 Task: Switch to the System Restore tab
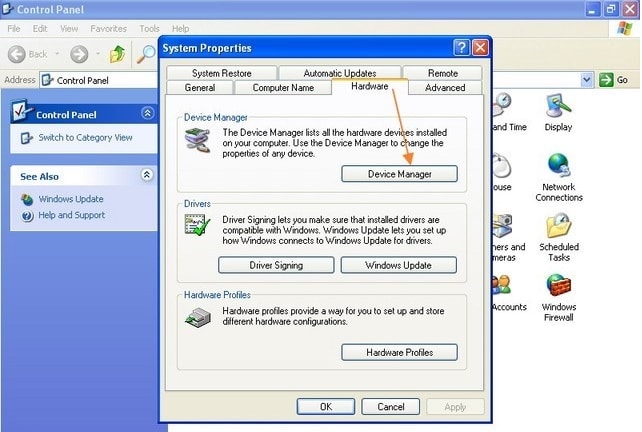222,73
